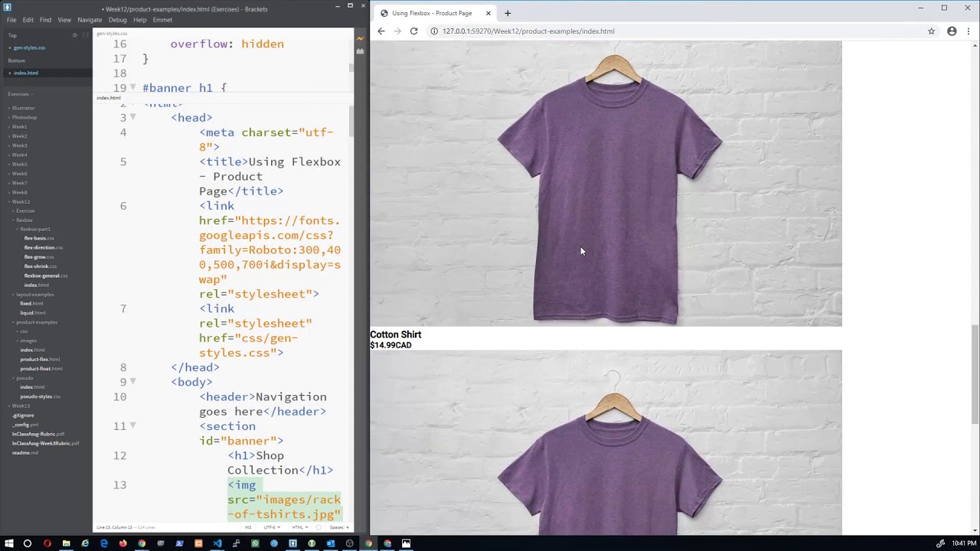Open the Extension Manager icon in Brackets

360,51
